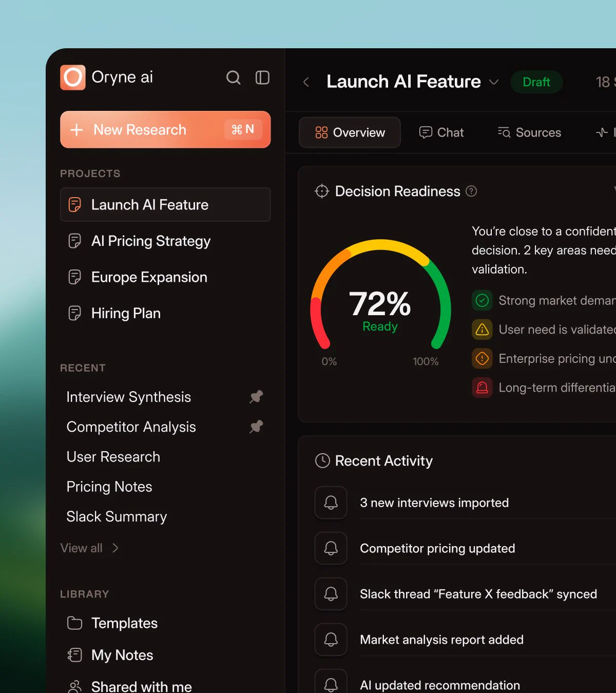Click the red alarm icon for Long-term differentiation
Viewport: 616px width, 693px height.
pos(482,387)
